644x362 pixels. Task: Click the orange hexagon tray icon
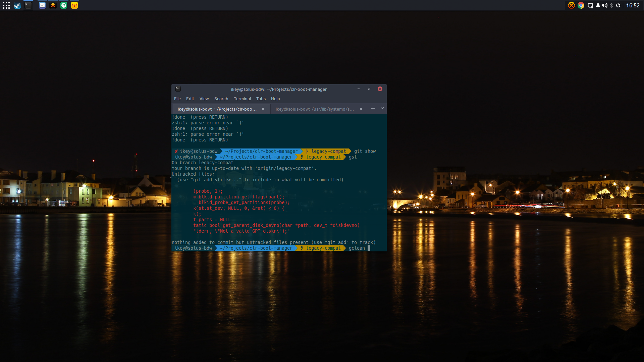coord(571,5)
